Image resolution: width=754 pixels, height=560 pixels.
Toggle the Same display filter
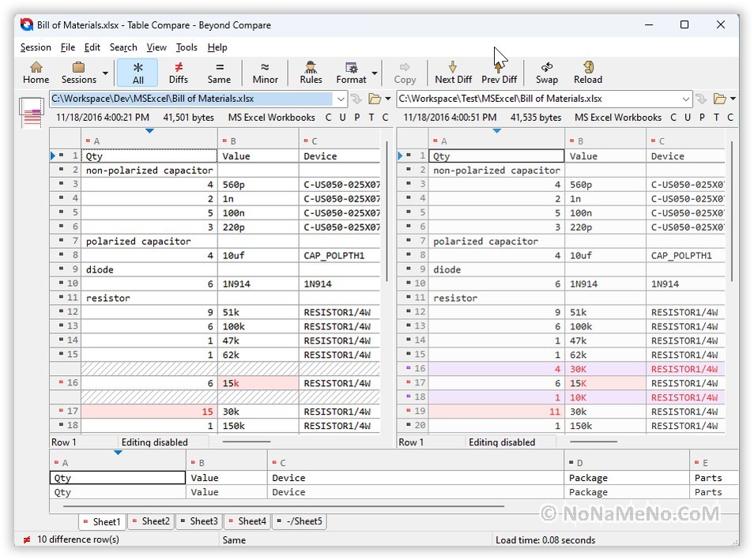pyautogui.click(x=219, y=72)
